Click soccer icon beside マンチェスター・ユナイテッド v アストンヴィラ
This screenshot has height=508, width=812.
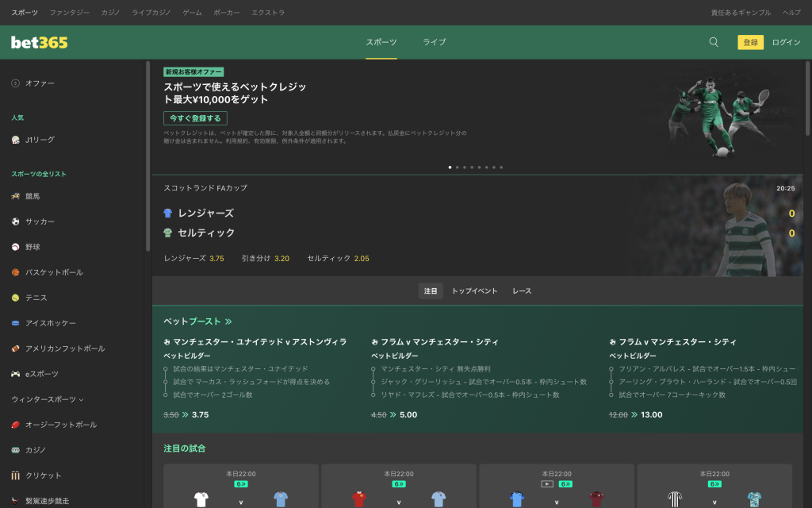coord(167,342)
